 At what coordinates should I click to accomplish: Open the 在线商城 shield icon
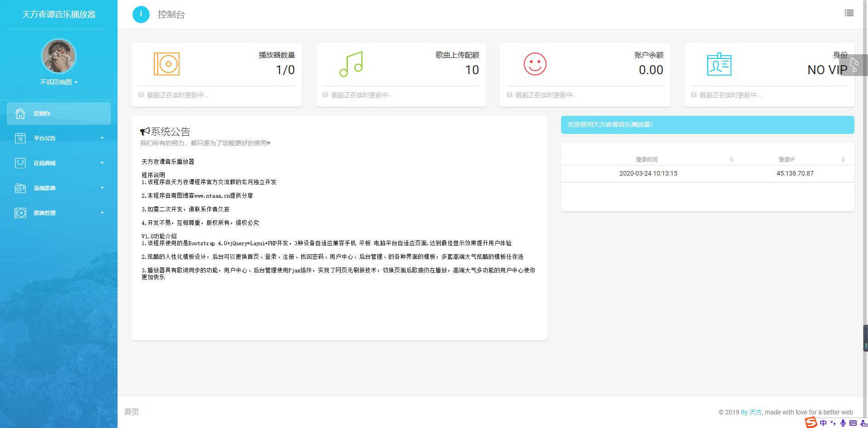point(20,163)
